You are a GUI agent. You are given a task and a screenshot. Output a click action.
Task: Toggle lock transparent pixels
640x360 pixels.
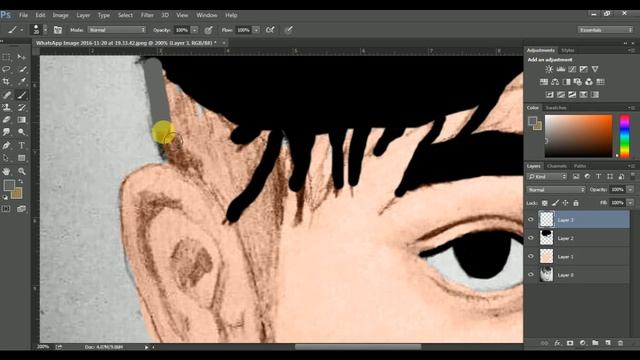click(x=544, y=203)
